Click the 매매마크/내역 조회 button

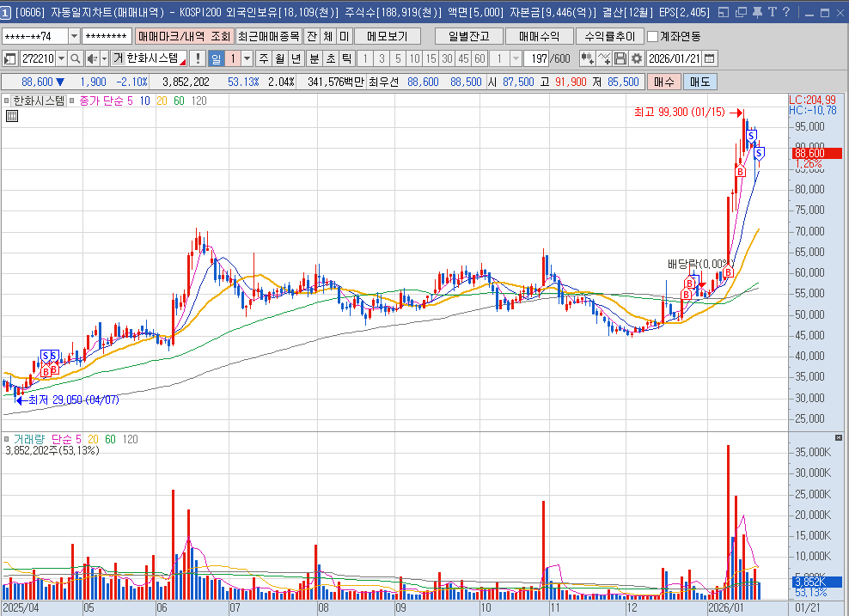tap(184, 36)
